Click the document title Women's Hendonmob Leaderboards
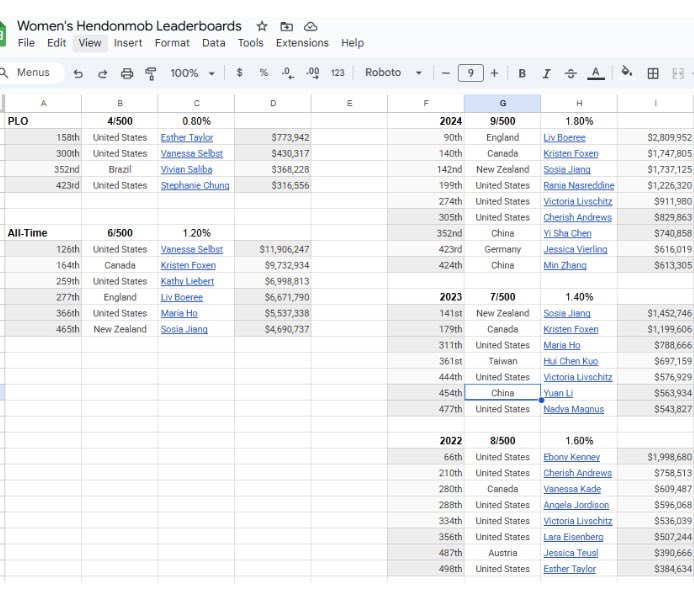Image resolution: width=694 pixels, height=603 pixels. 129,26
